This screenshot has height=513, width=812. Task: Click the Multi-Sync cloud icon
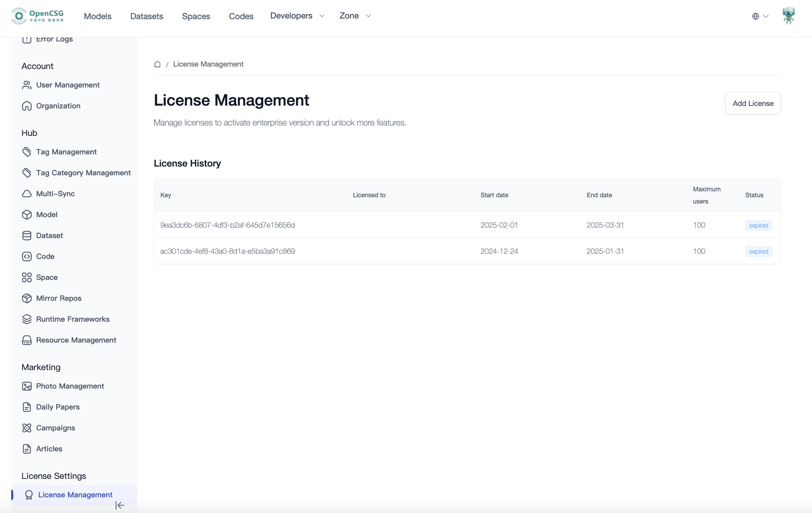pyautogui.click(x=27, y=194)
